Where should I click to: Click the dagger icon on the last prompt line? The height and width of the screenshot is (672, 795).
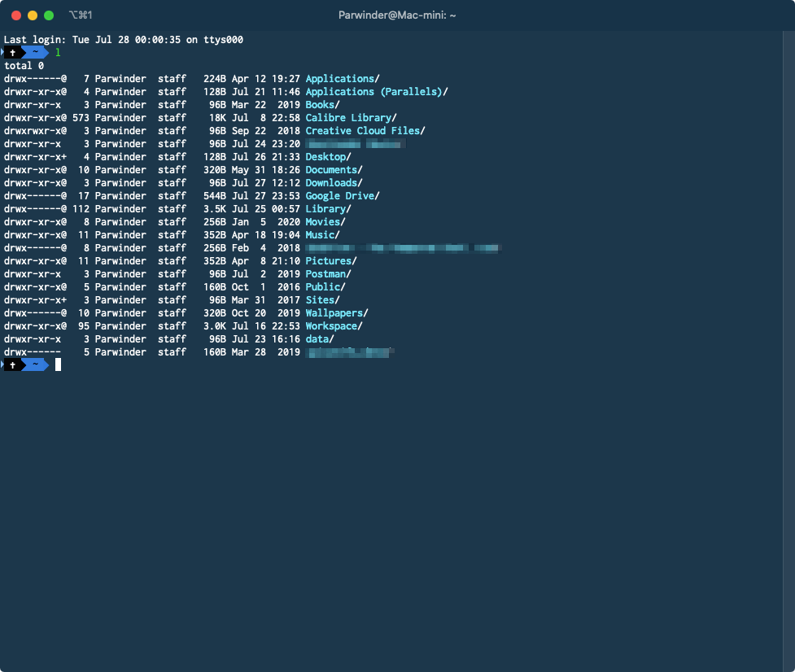tap(13, 365)
